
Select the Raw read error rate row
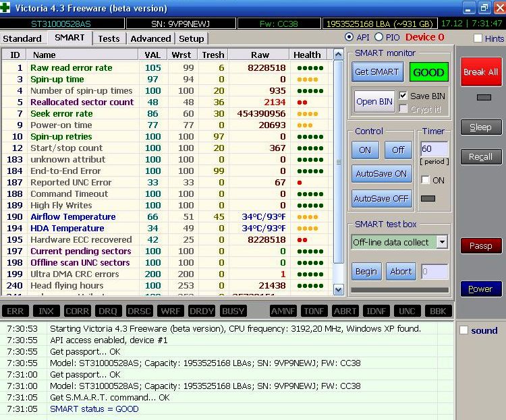166,67
